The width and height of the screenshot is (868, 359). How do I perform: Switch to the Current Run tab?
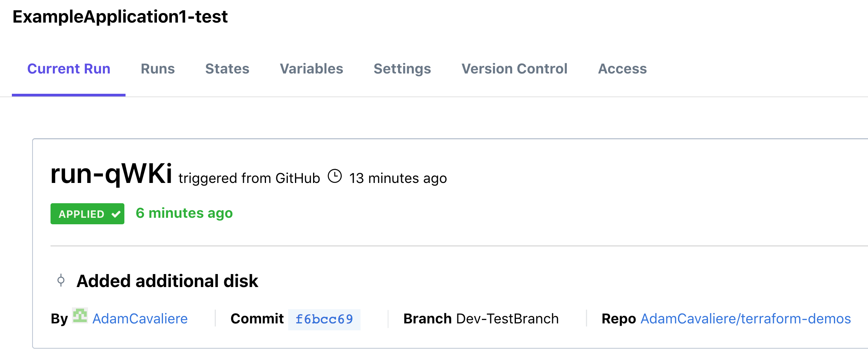[x=69, y=69]
